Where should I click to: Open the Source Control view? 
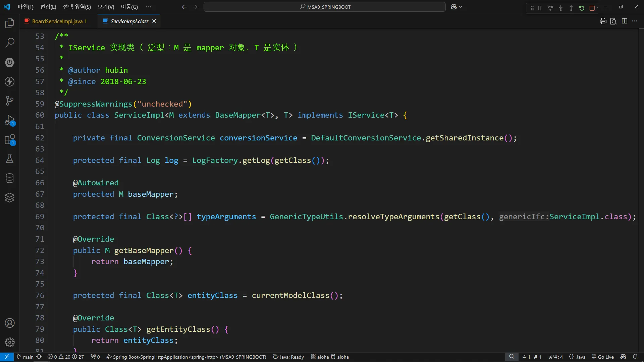click(x=10, y=101)
